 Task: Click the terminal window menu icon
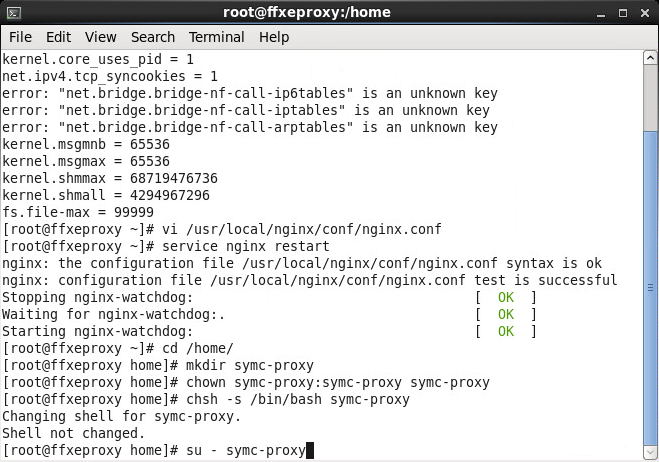[13, 12]
